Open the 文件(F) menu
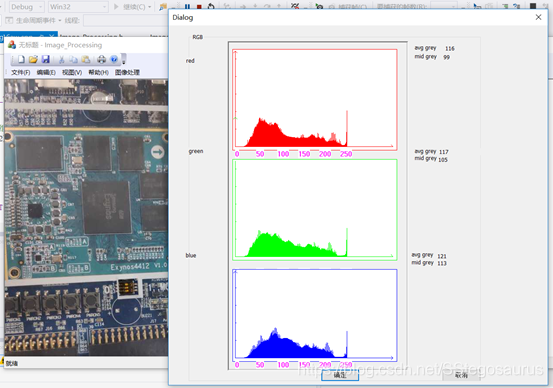Screen dimensions: 553x388 pos(20,72)
